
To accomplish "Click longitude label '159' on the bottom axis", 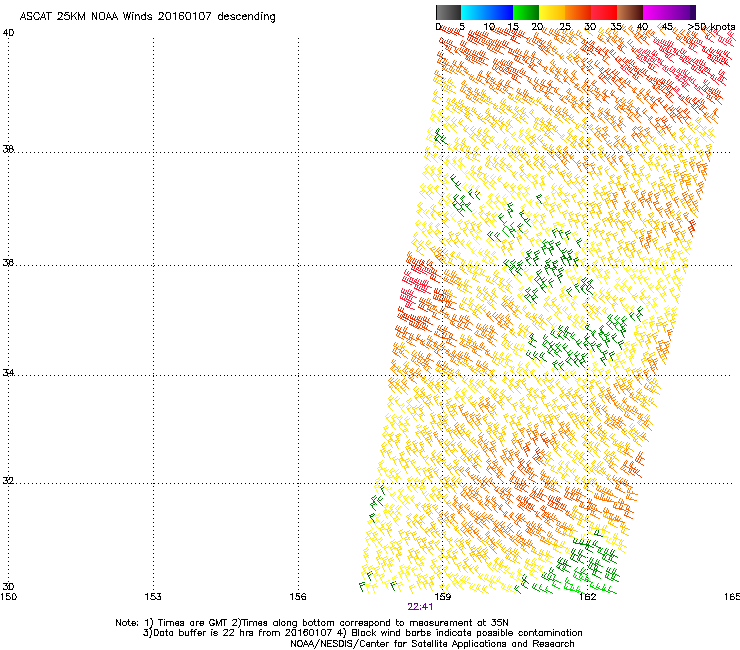I will (442, 597).
